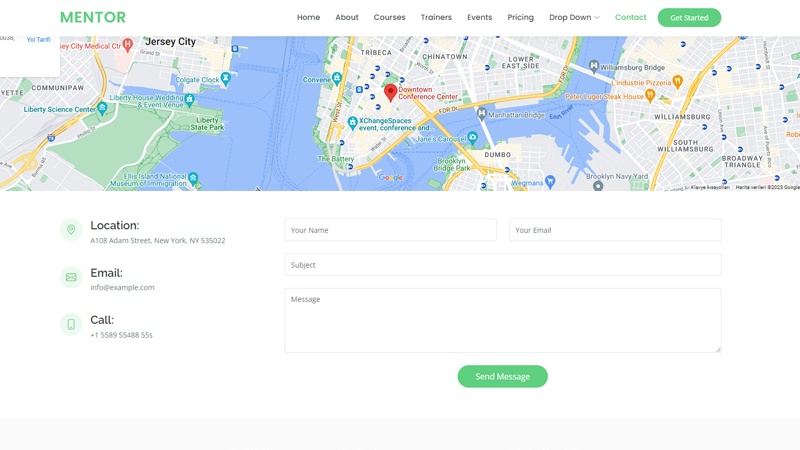Image resolution: width=800 pixels, height=450 pixels.
Task: Click the XChangeSpaces marker icon
Action: 352,122
